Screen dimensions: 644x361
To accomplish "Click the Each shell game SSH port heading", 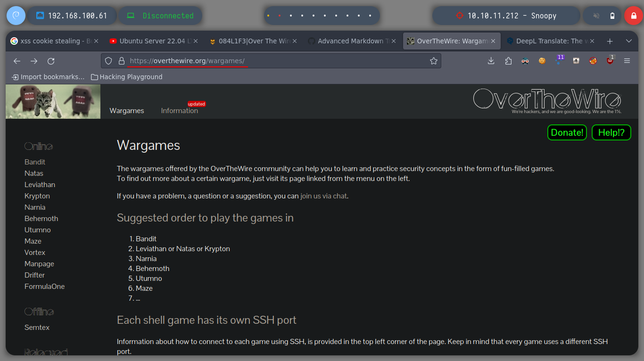I will pos(206,320).
